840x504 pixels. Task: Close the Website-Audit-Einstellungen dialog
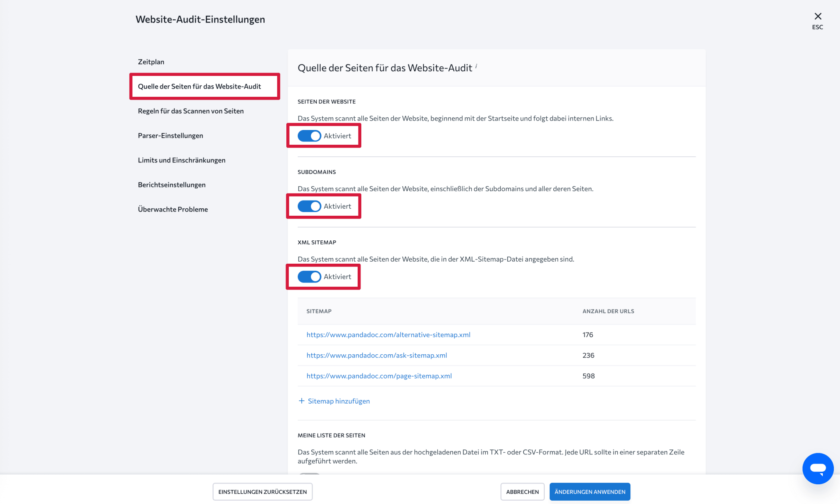point(817,16)
